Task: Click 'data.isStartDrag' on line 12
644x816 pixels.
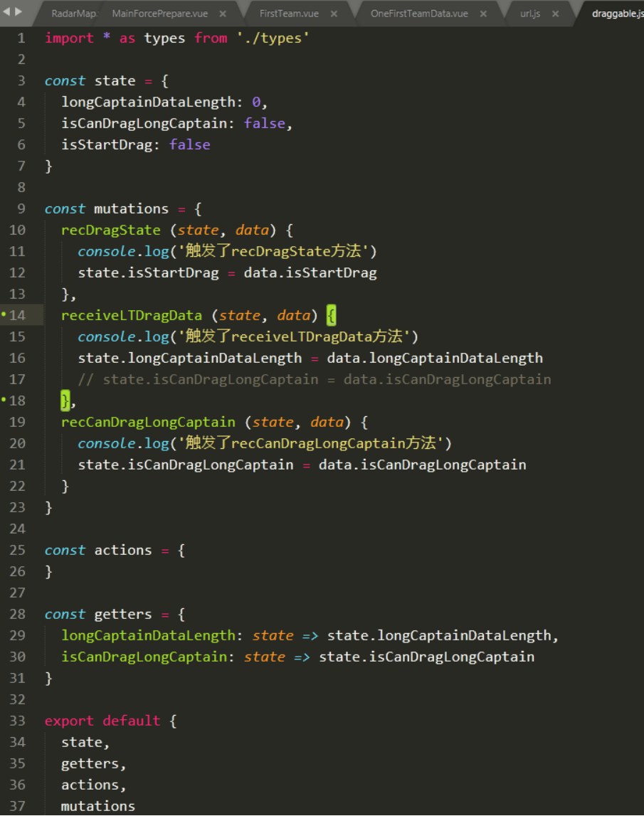Action: pyautogui.click(x=310, y=272)
